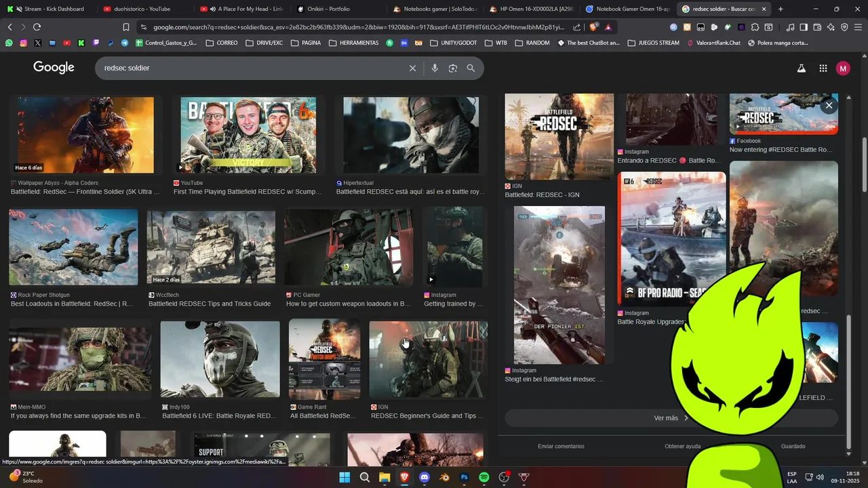Go back to the previous page
Viewport: 868px width, 488px height.
point(9,27)
